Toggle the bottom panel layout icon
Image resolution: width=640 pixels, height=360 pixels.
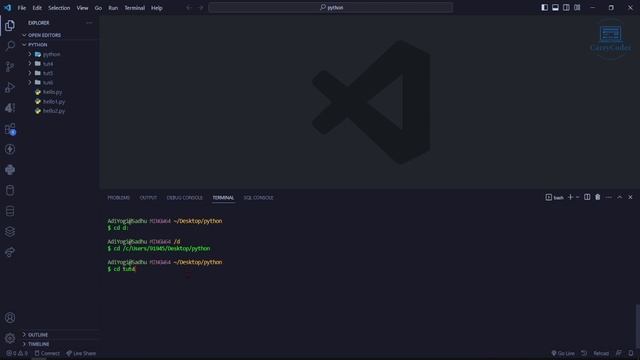tap(555, 7)
